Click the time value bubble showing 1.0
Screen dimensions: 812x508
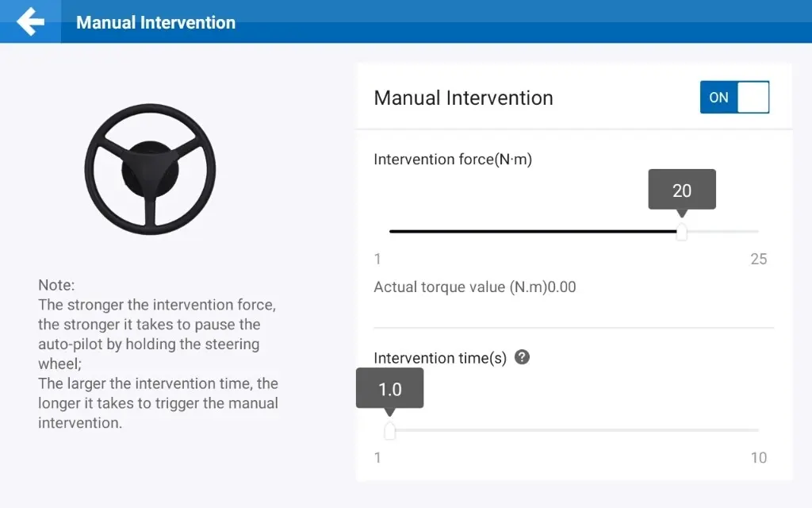coord(389,389)
